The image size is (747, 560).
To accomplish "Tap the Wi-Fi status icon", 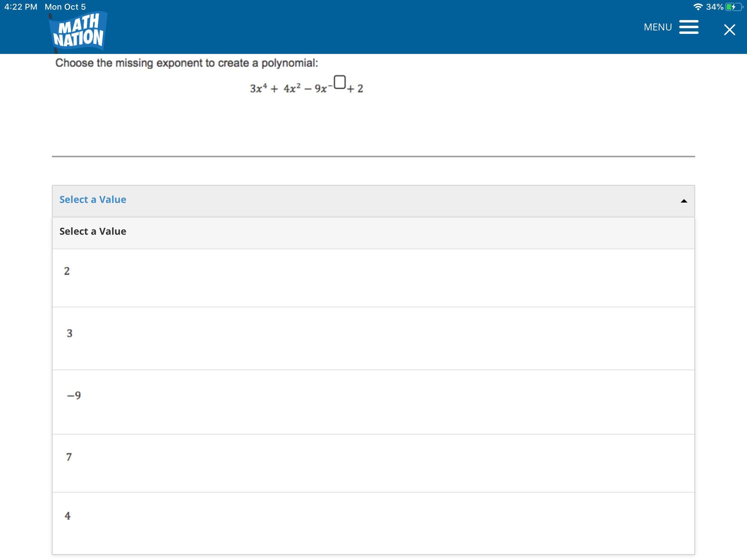I will (698, 7).
